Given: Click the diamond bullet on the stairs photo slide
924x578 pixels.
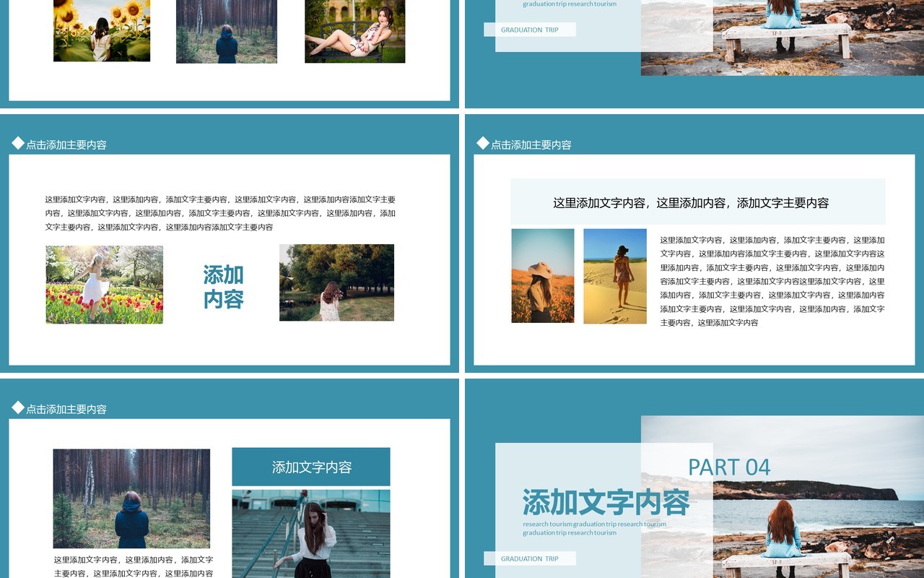Looking at the screenshot, I should (x=18, y=407).
